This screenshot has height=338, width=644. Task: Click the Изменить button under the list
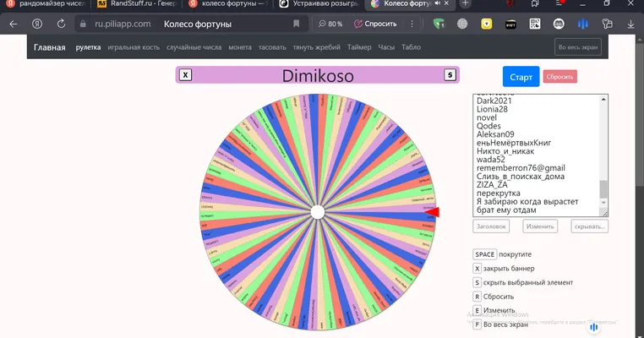(x=540, y=226)
